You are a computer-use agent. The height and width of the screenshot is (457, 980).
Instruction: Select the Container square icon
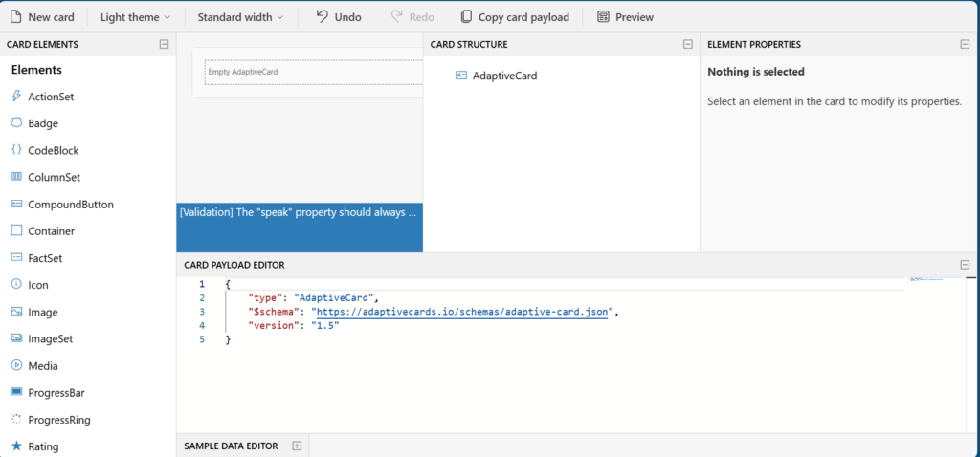pos(16,230)
